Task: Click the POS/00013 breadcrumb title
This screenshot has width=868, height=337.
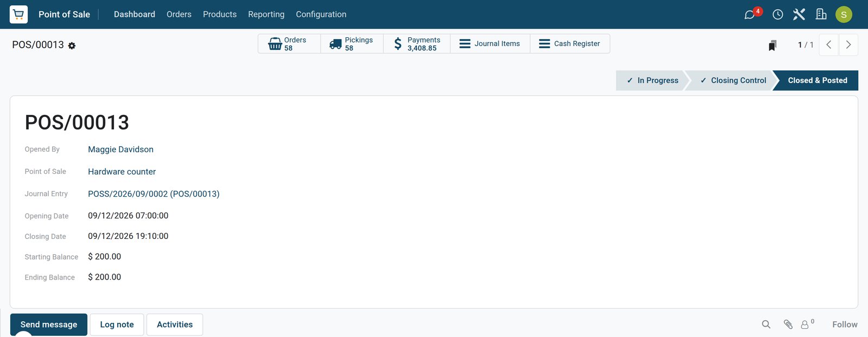Action: 38,45
